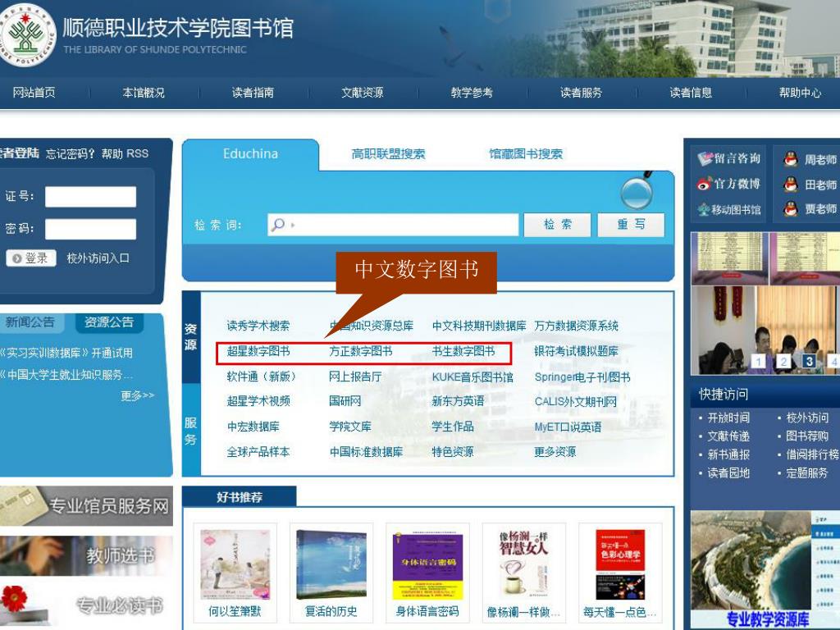Open 借阅排行榜 quick access link
The image size is (840, 630).
(812, 454)
